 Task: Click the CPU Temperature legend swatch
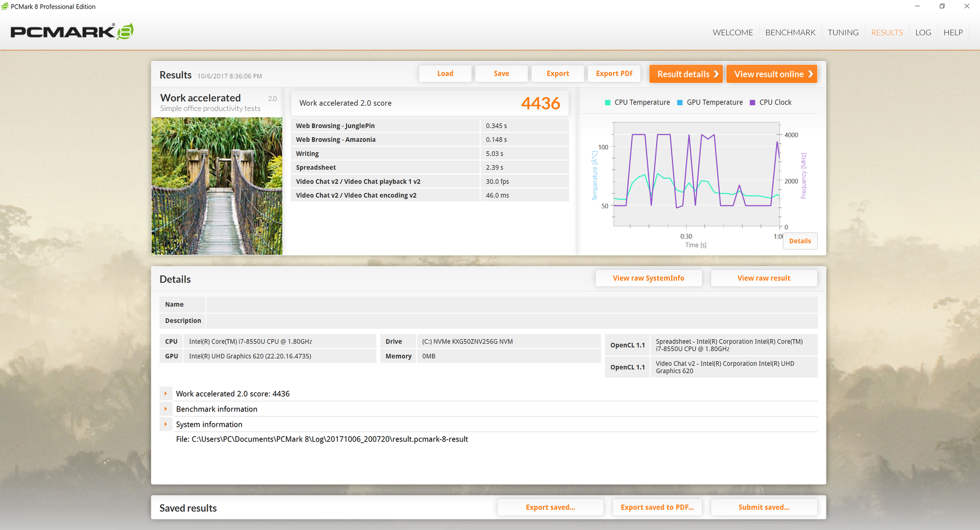point(607,103)
